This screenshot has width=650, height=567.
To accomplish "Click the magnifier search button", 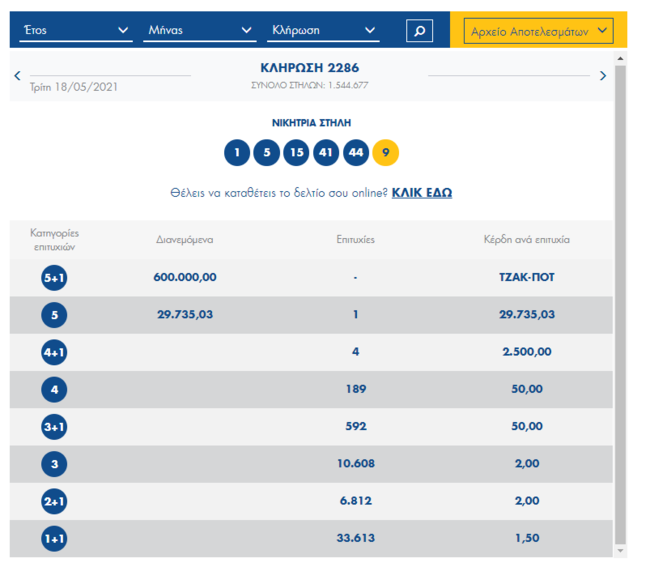I will pyautogui.click(x=419, y=31).
